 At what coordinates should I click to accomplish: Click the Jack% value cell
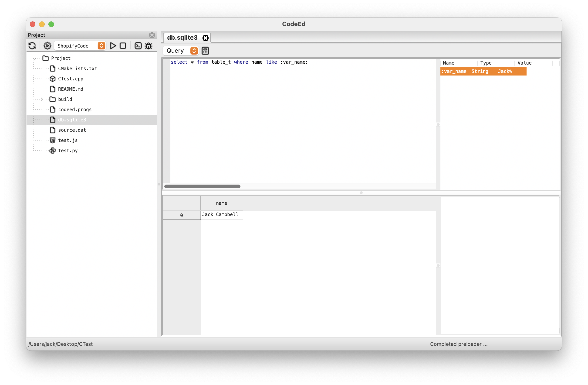[505, 72]
